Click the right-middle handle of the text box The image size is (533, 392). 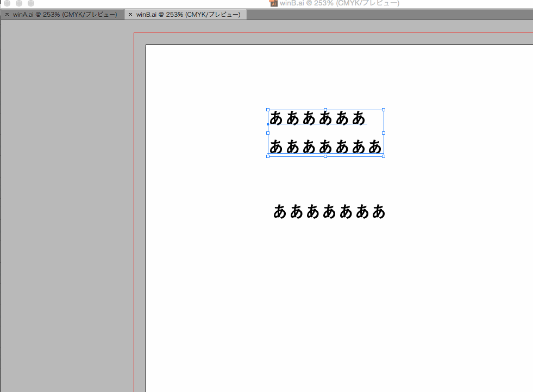pyautogui.click(x=384, y=133)
